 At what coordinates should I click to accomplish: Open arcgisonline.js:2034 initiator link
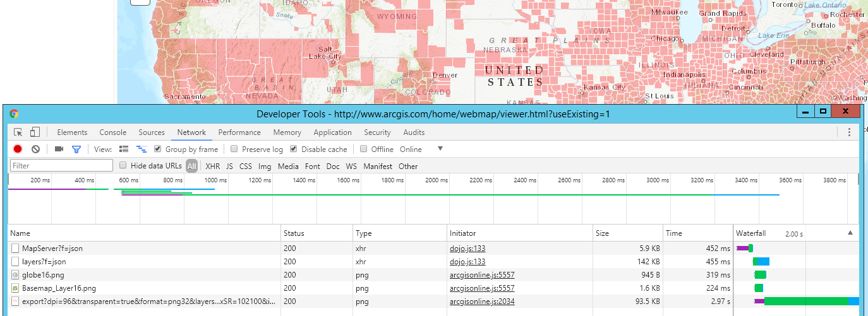482,301
